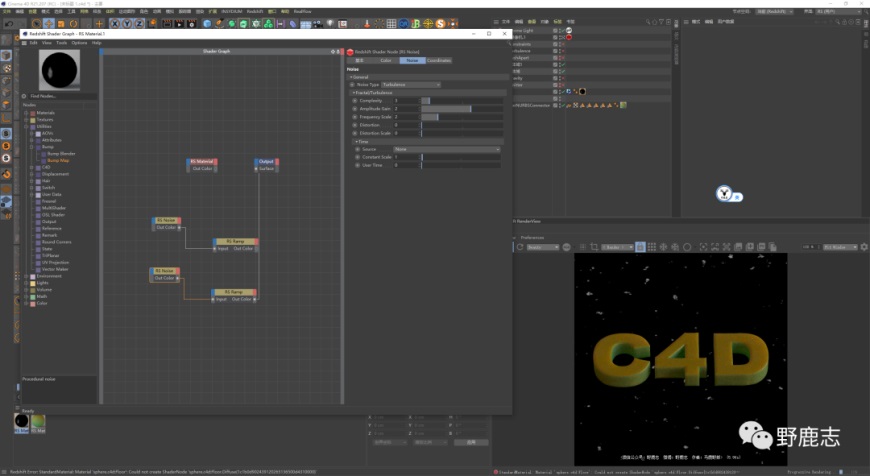Toggle the Distortion animation dot
Screen dimensions: 870x476
tap(355, 125)
